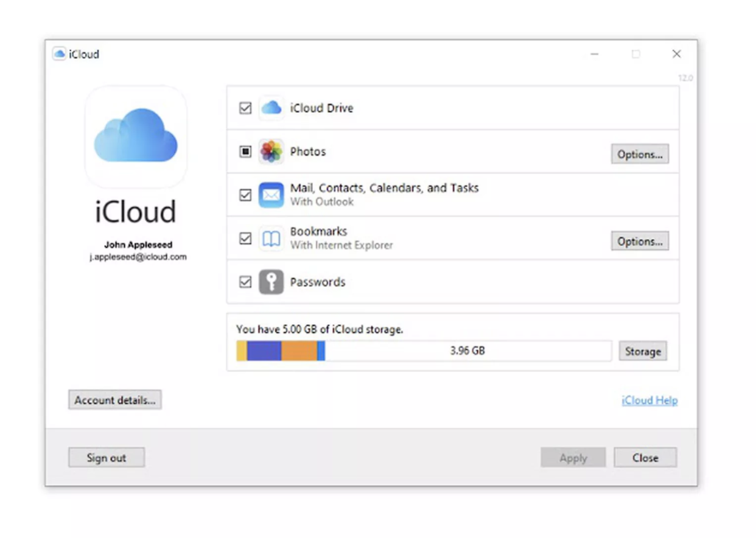The width and height of the screenshot is (756, 538).
Task: Click the You have 5.00 GB text
Action: pos(320,329)
